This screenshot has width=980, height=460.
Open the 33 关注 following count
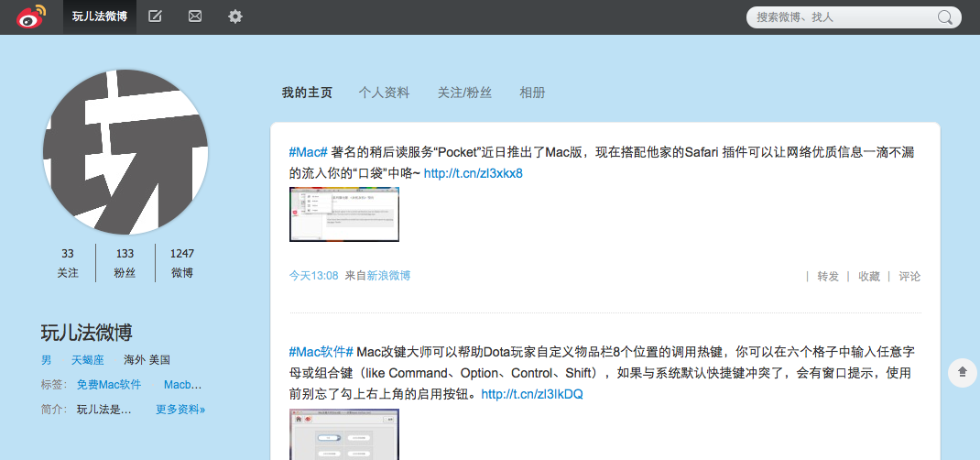click(x=68, y=263)
